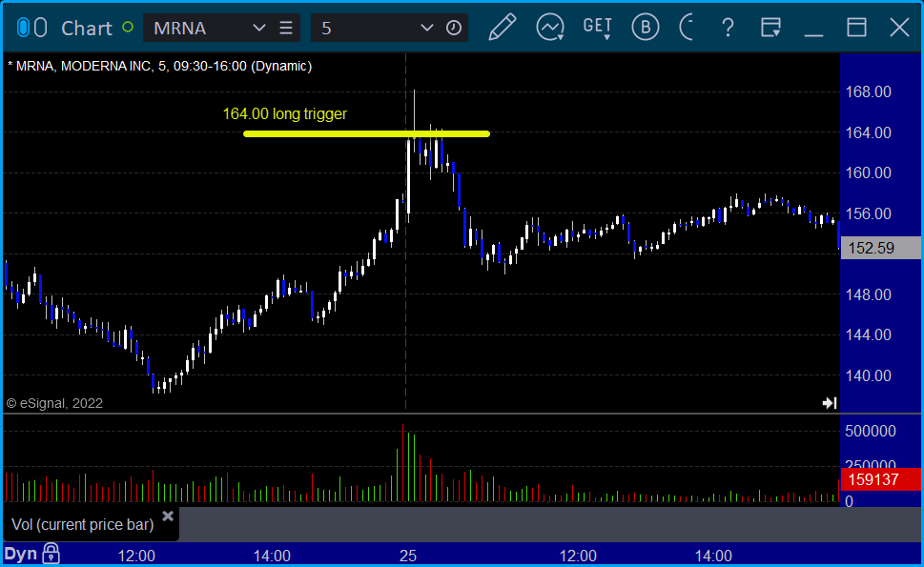Open help with the question mark icon
Screen dimensions: 924x567
coord(728,28)
